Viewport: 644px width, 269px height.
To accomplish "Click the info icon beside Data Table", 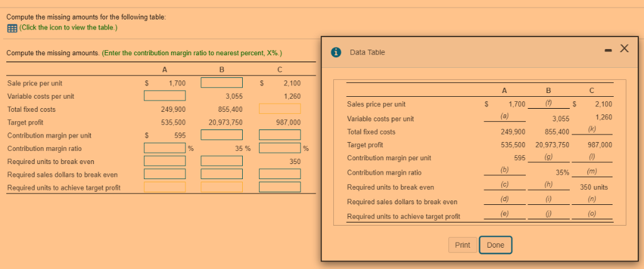I will (336, 52).
